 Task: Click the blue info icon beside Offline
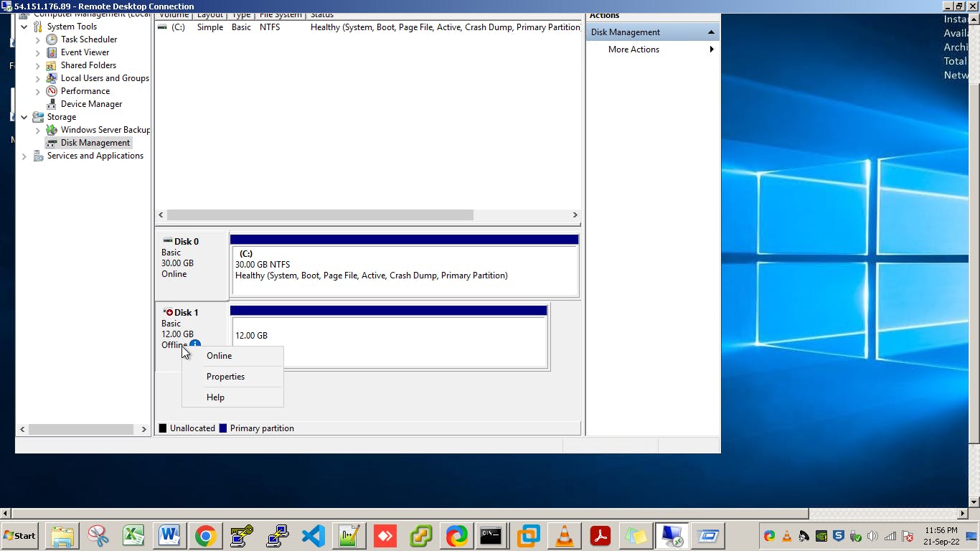[195, 344]
